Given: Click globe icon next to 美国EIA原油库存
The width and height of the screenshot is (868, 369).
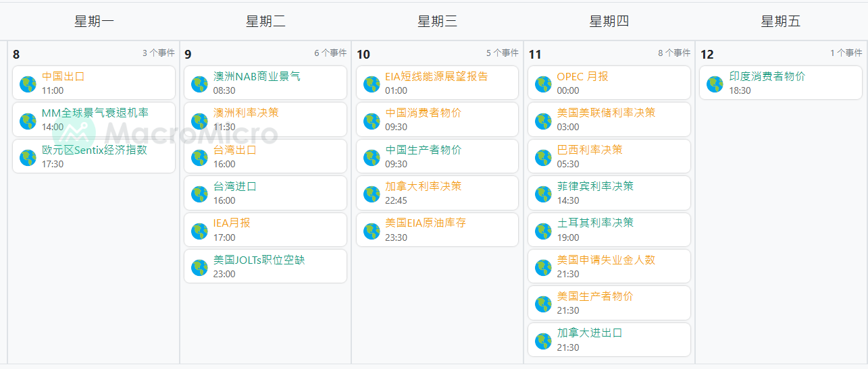Looking at the screenshot, I should tap(372, 231).
